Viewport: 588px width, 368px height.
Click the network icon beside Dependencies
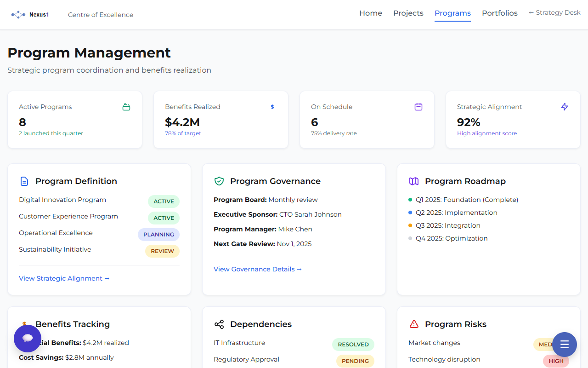219,324
